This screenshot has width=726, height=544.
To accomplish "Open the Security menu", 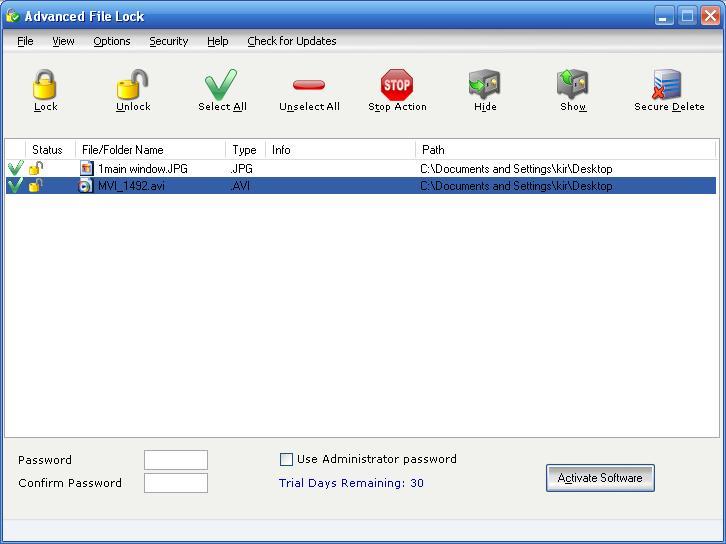I will coord(169,41).
